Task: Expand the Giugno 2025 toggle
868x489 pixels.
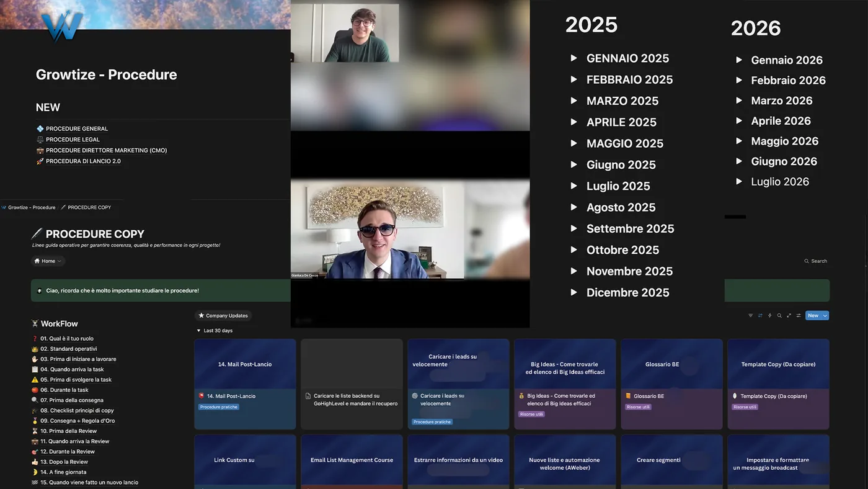Action: click(573, 164)
